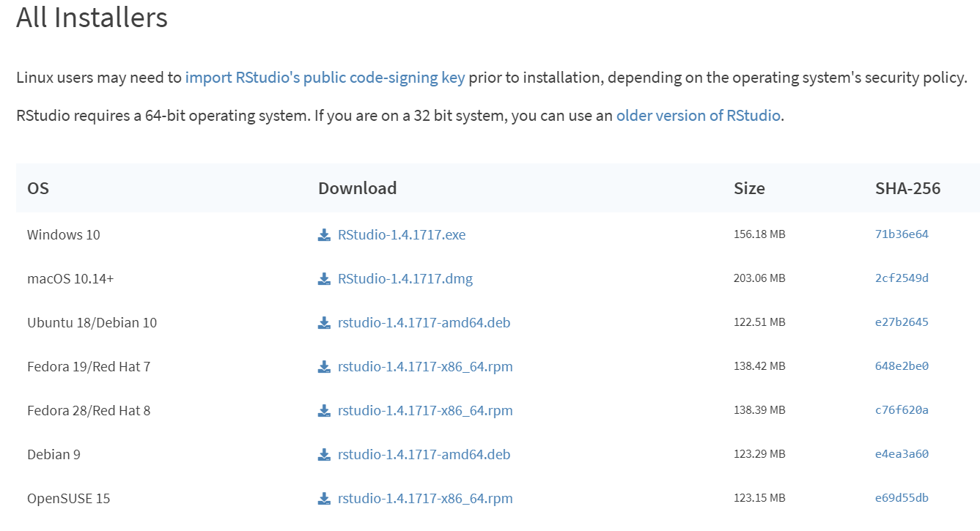Image resolution: width=980 pixels, height=531 pixels.
Task: Click SHA-256 hash c76f620a
Action: tap(902, 410)
